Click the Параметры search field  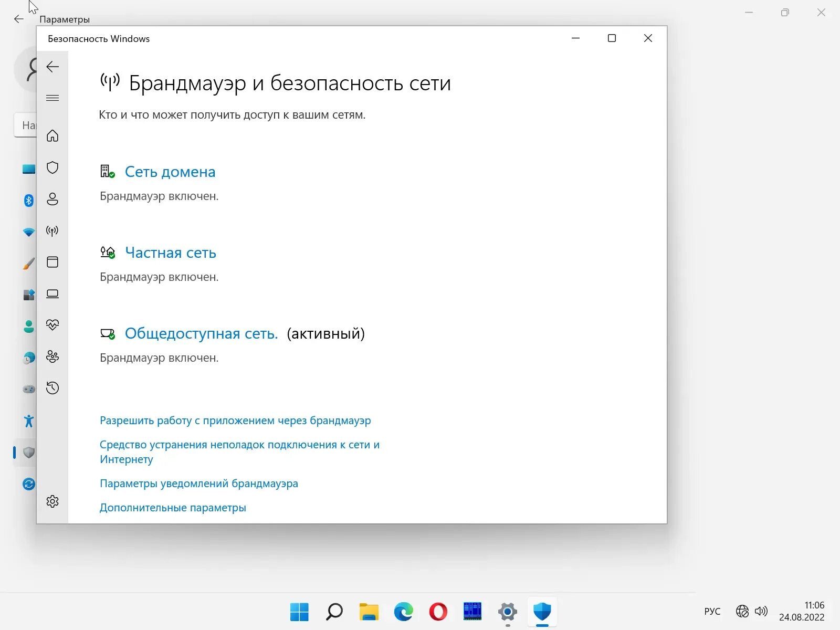tap(25, 125)
